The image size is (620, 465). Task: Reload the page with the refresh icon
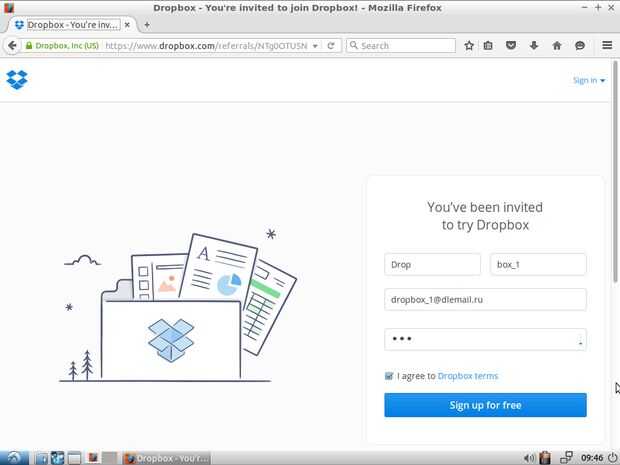pyautogui.click(x=331, y=46)
